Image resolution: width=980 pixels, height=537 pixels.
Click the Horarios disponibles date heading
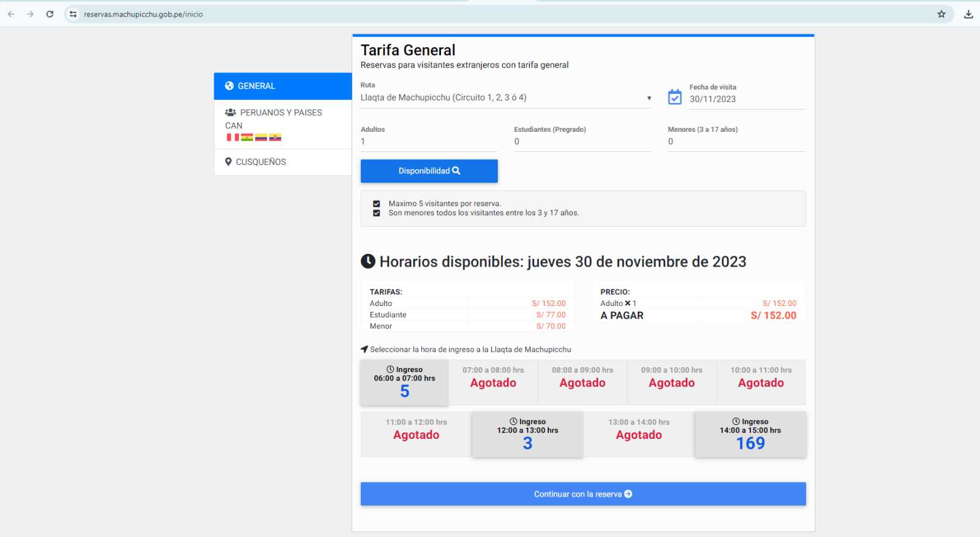563,262
